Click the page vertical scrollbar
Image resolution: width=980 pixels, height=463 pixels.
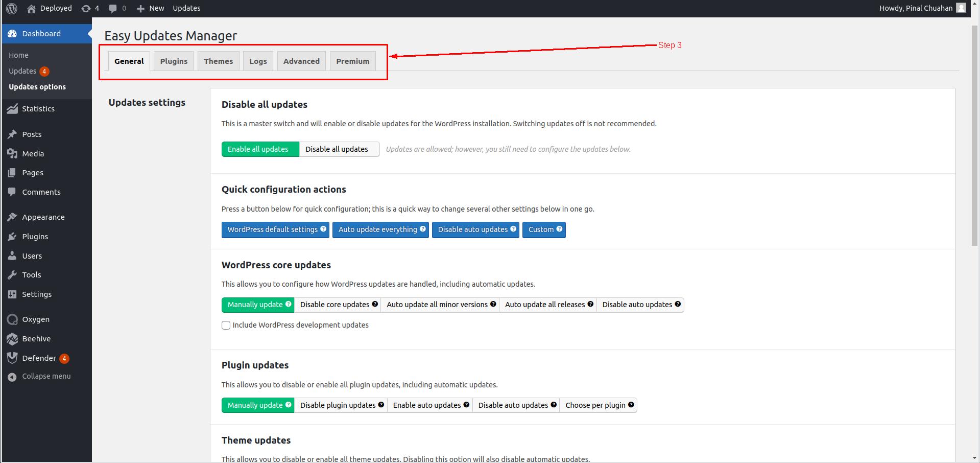pos(975,135)
